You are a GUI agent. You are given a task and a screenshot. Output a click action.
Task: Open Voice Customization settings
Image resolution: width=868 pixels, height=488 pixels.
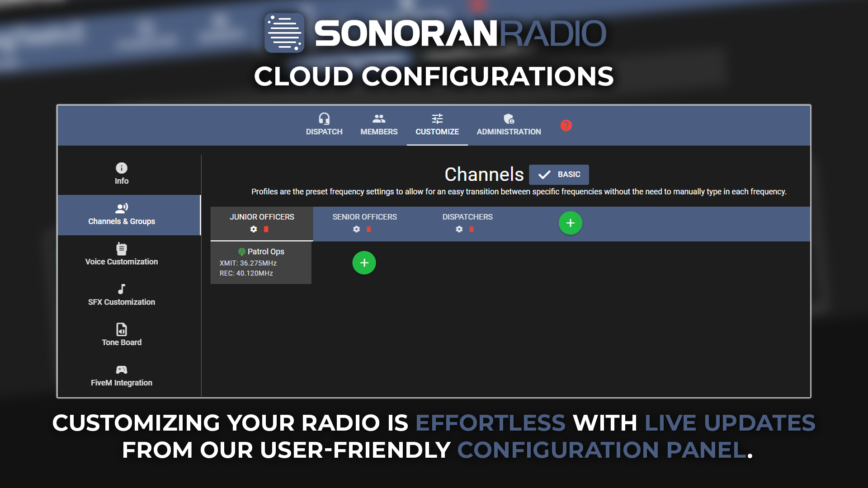tap(122, 255)
